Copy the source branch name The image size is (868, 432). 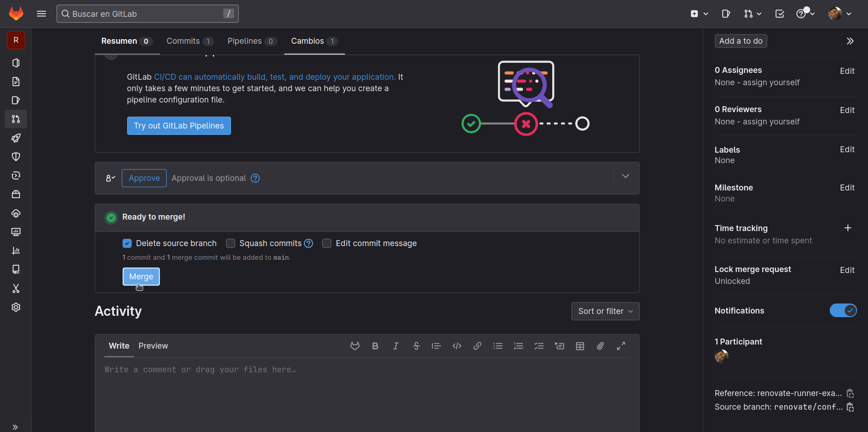(850, 407)
